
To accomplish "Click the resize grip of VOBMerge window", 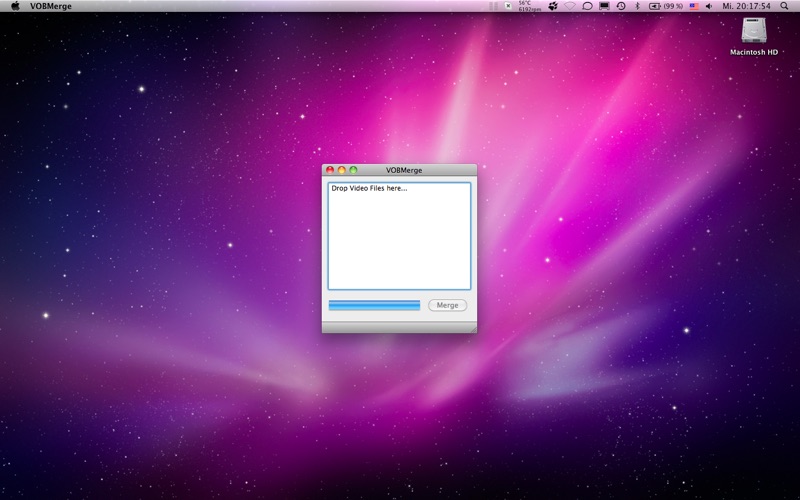I will click(x=473, y=329).
